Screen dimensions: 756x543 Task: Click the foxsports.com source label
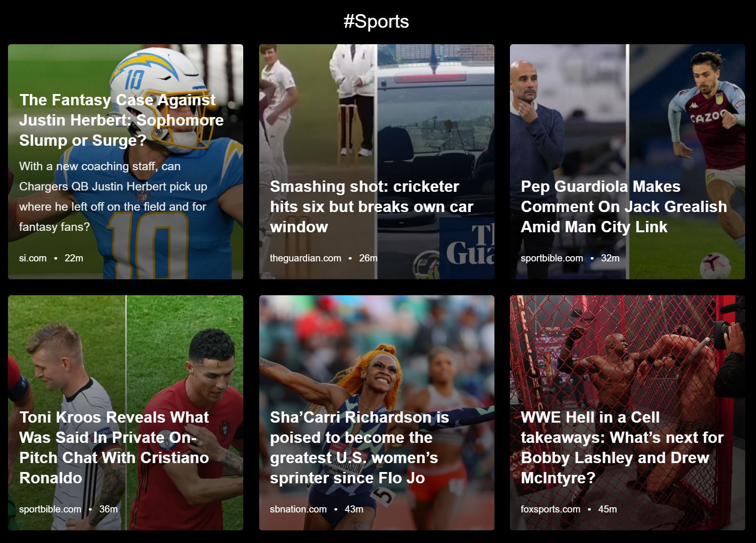tap(550, 509)
